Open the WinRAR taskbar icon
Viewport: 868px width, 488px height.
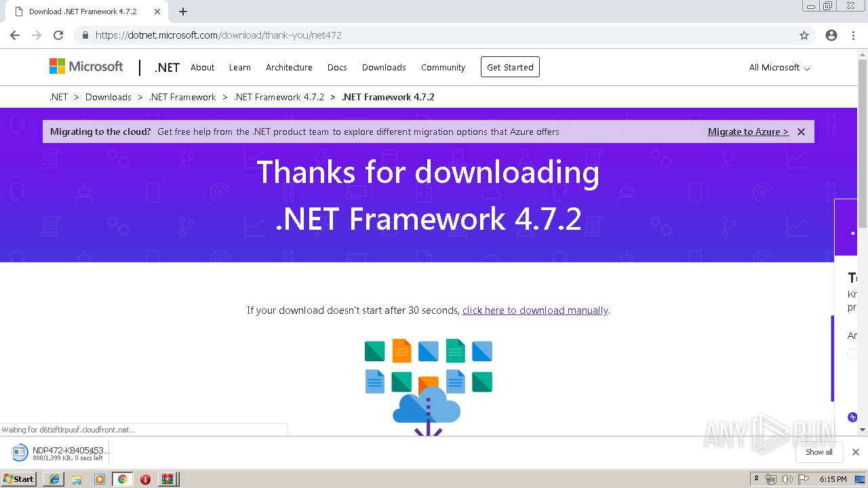tap(167, 479)
